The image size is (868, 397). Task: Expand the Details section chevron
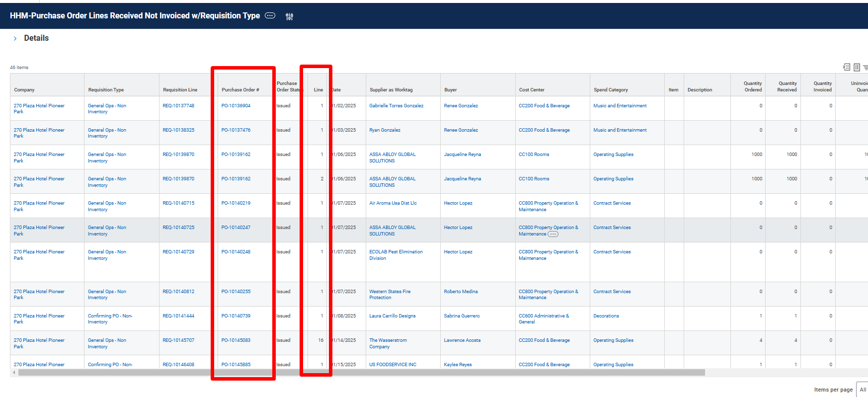[15, 38]
